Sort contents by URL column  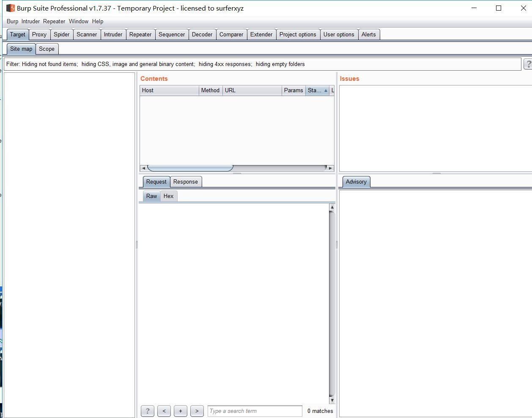coord(252,91)
